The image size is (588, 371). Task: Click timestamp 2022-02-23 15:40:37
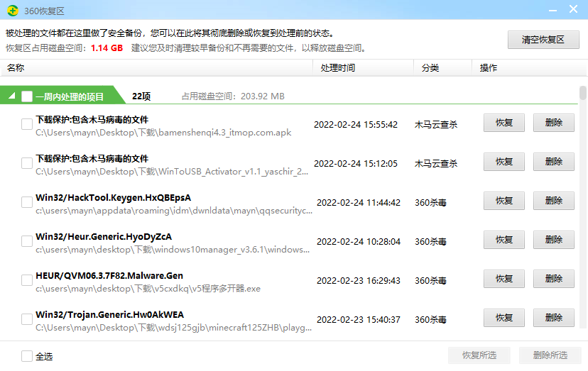point(359,320)
